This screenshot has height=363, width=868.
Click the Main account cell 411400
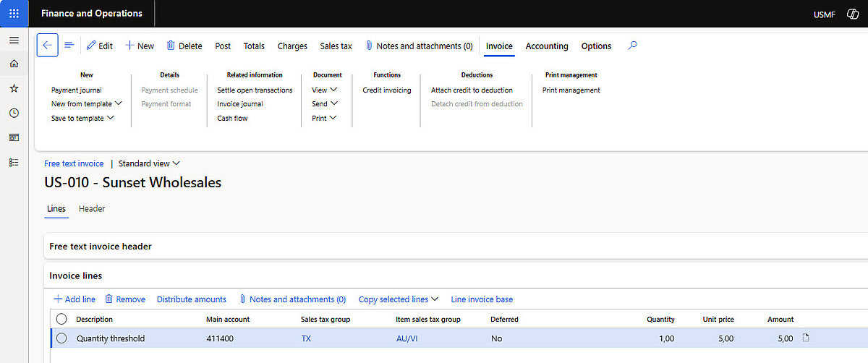(220, 338)
